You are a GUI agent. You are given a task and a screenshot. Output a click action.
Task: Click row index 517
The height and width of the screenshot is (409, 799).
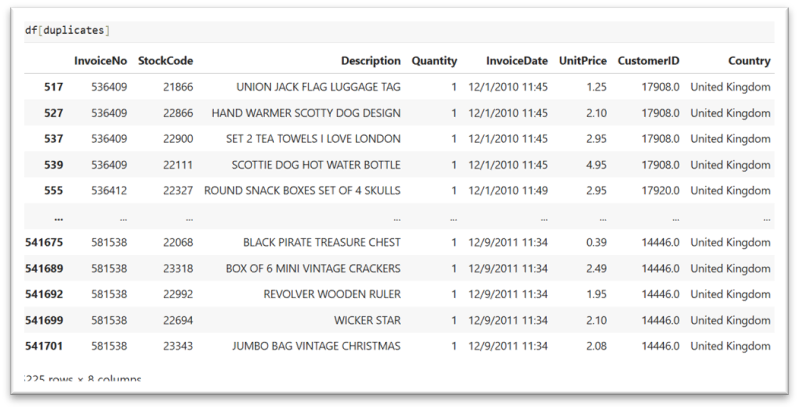pos(54,87)
